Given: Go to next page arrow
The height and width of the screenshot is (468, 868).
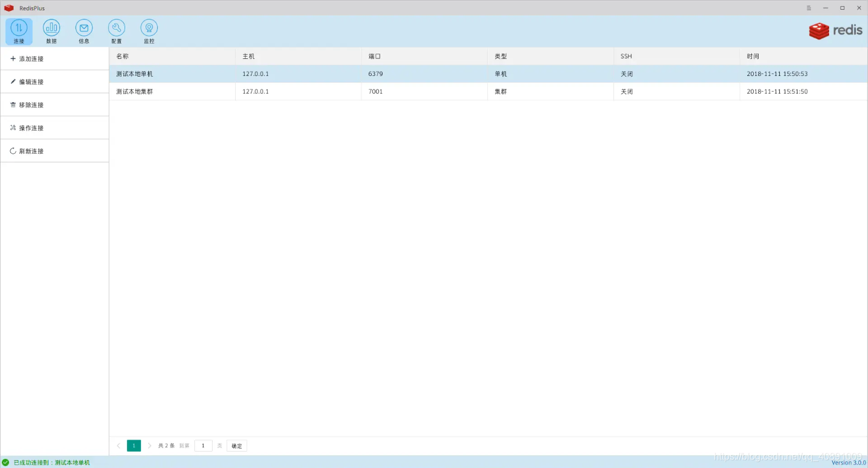Looking at the screenshot, I should pyautogui.click(x=149, y=446).
